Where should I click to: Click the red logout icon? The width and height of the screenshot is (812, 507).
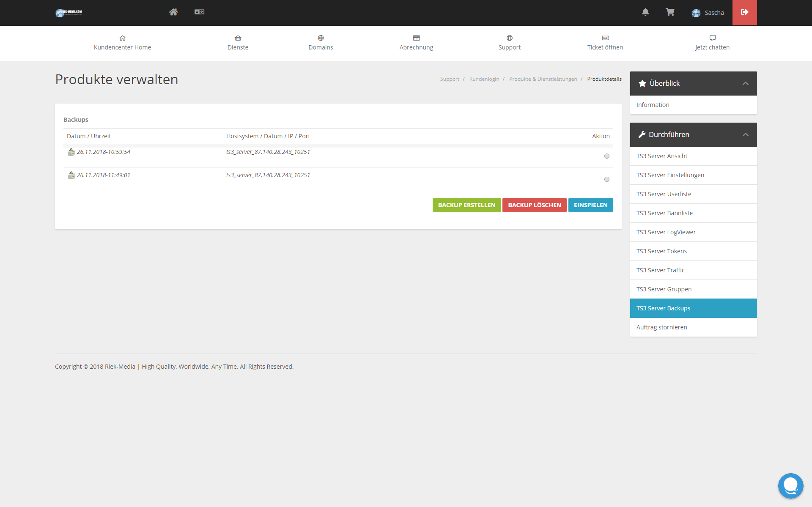click(x=744, y=12)
